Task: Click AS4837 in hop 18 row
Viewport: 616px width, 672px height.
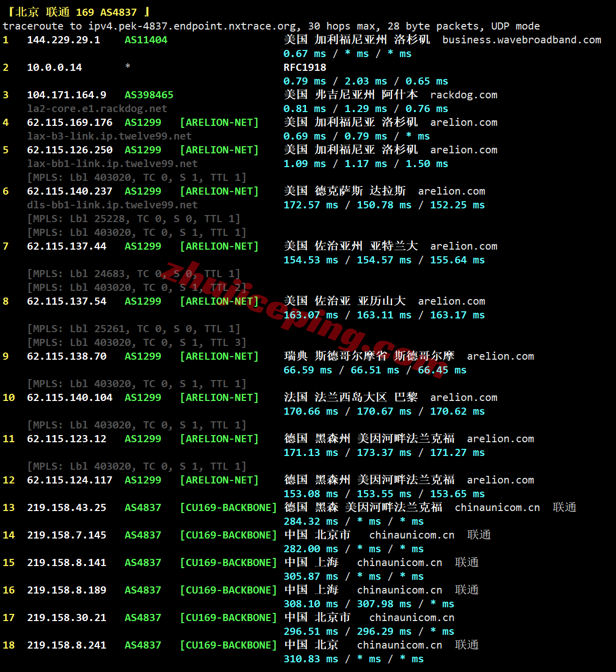Action: point(143,645)
